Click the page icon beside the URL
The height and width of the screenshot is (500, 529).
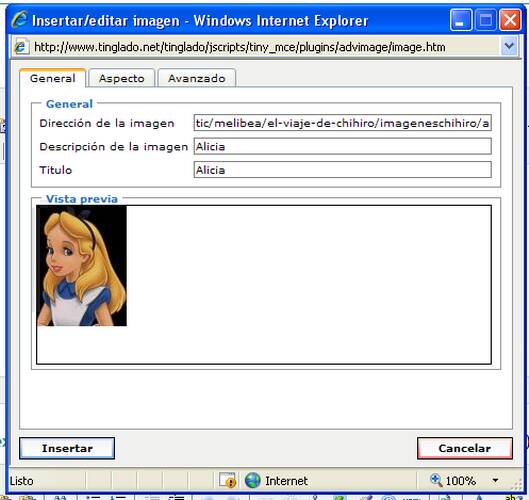click(21, 47)
